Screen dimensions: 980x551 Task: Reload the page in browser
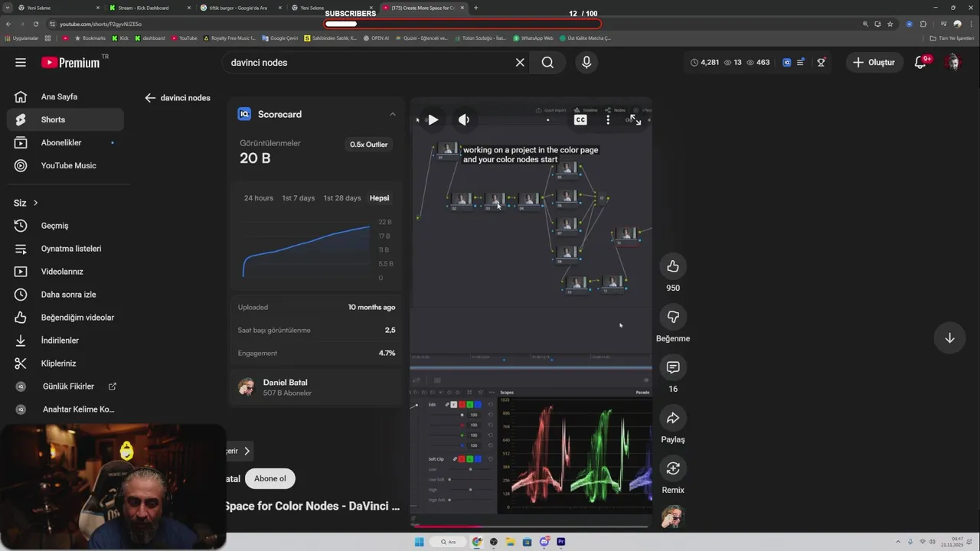point(36,24)
